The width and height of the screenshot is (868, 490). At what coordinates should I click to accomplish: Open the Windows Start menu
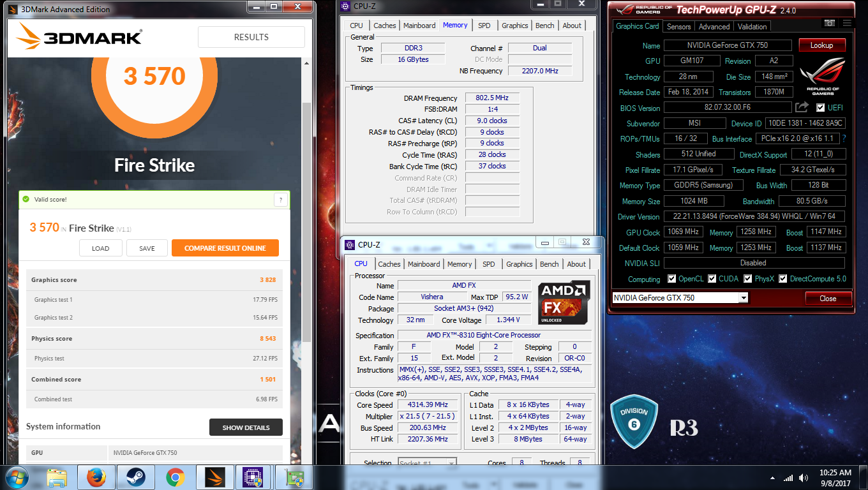17,477
